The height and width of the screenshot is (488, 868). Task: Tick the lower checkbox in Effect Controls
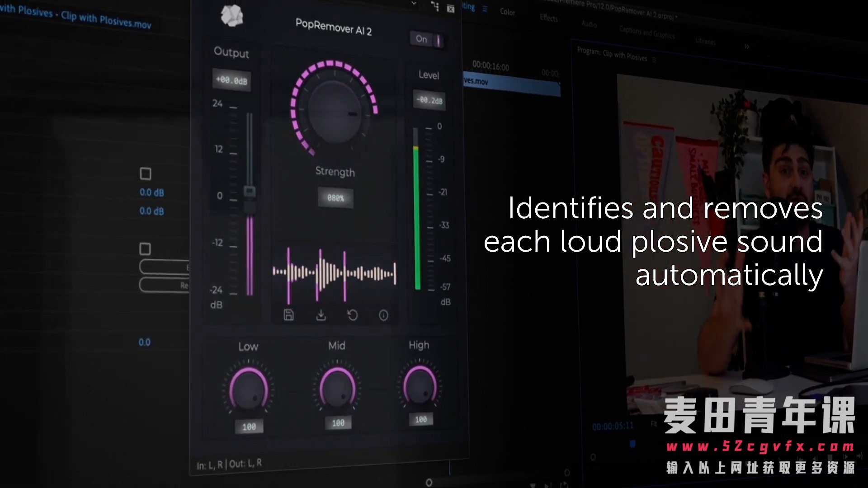coord(145,249)
